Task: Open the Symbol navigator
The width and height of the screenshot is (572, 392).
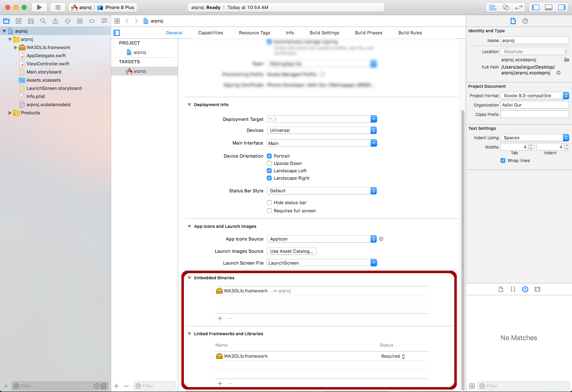Action: 31,21
